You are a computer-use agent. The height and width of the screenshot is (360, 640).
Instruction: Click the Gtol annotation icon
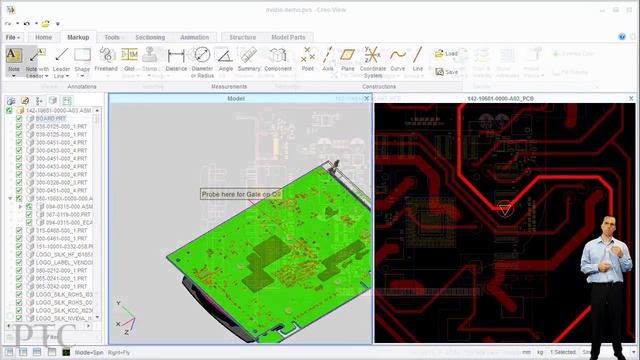129,59
